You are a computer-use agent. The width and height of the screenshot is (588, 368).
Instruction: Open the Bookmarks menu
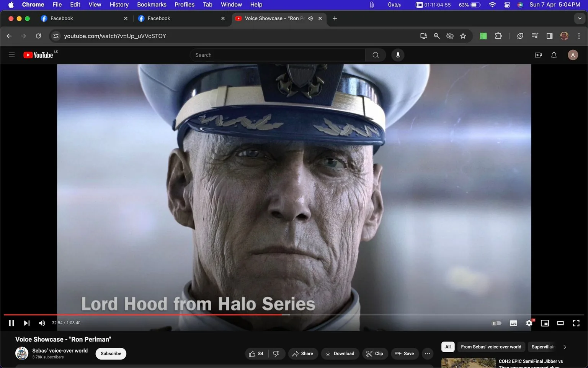152,5
